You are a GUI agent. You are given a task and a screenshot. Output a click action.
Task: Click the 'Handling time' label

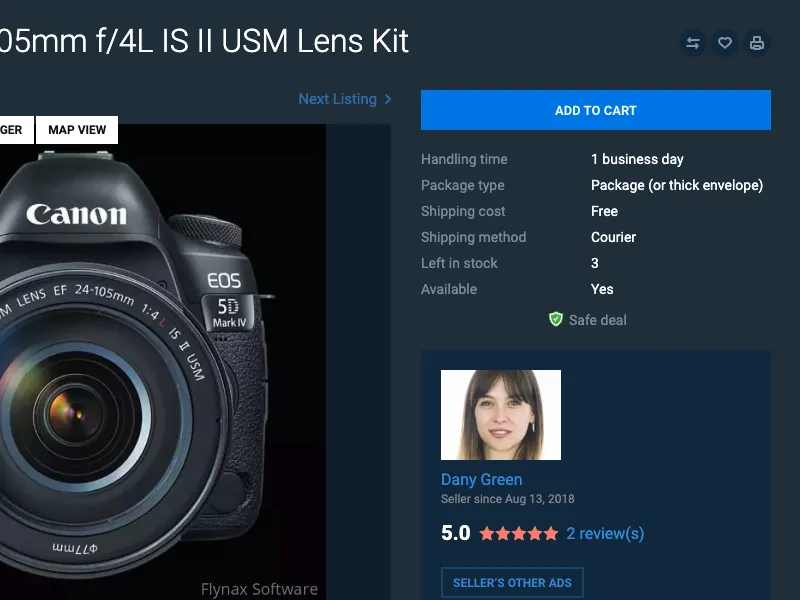464,159
